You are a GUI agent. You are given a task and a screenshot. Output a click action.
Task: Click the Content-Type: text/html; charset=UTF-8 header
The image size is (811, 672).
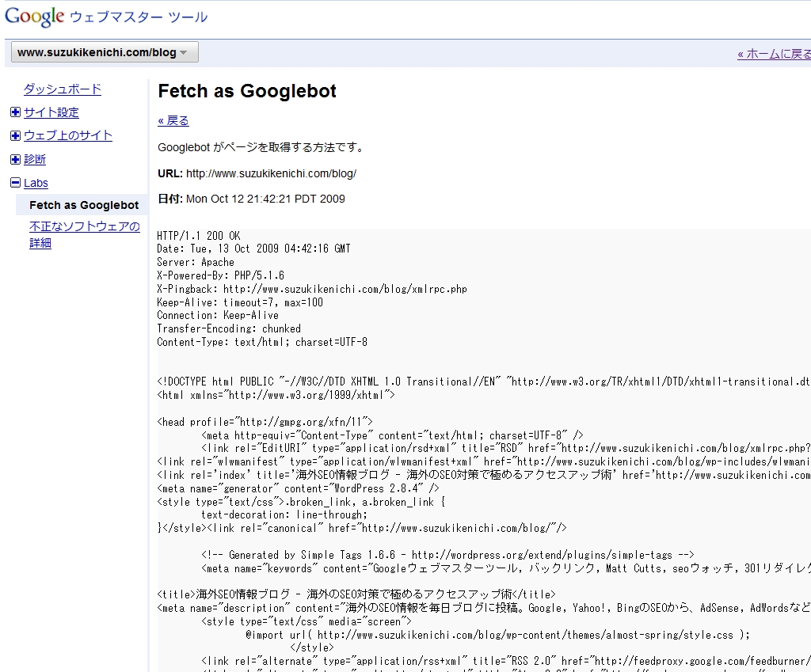tap(262, 342)
